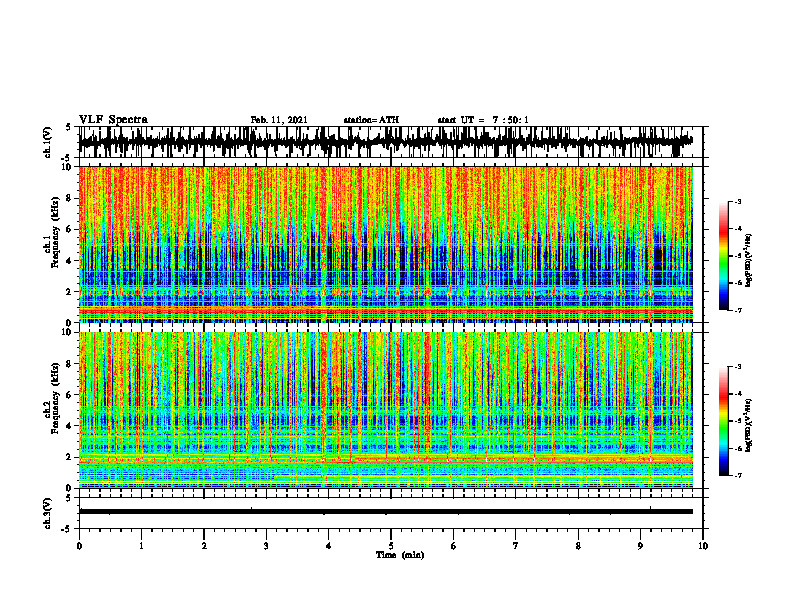Image resolution: width=792 pixels, height=612 pixels.
Task: Click the "6" kHz tick on ch.1 frequency axis
Action: click(70, 229)
